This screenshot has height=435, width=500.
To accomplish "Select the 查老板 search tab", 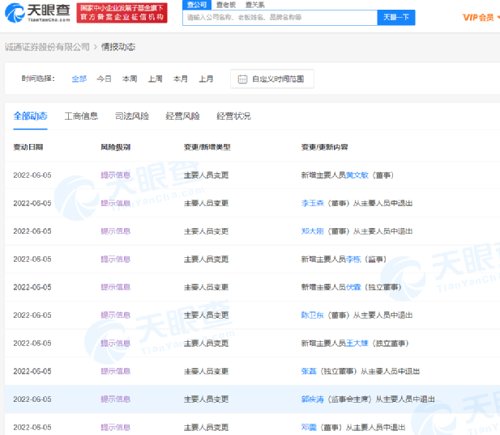I will [226, 5].
